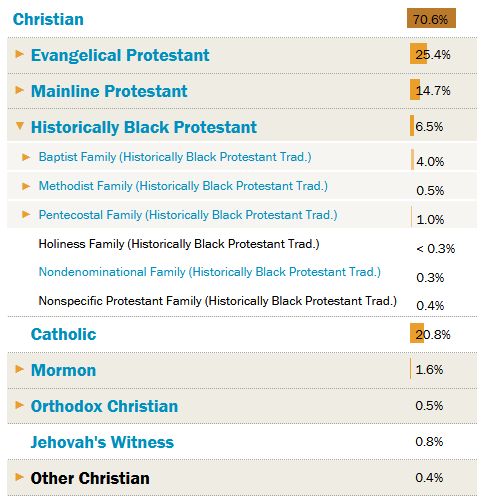Open Baptist Family link text
The height and width of the screenshot is (500, 483).
click(175, 157)
